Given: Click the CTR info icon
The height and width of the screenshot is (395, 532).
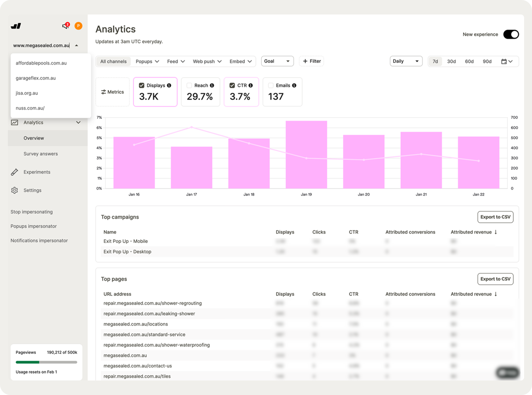Looking at the screenshot, I should (x=251, y=85).
